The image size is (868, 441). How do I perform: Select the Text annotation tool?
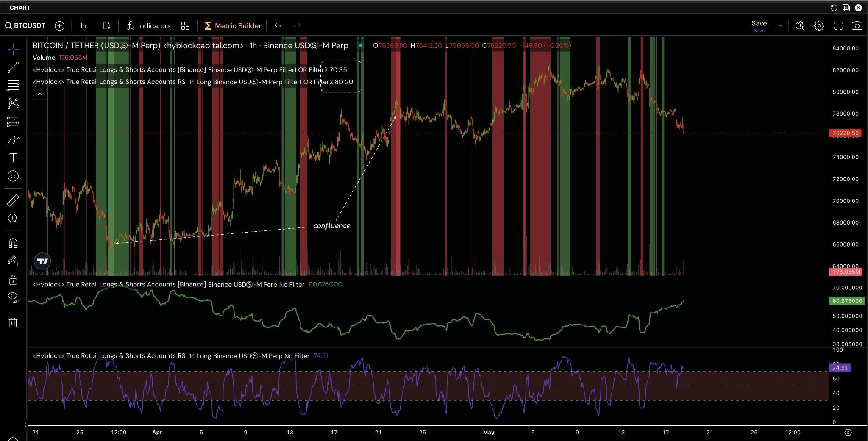[13, 158]
